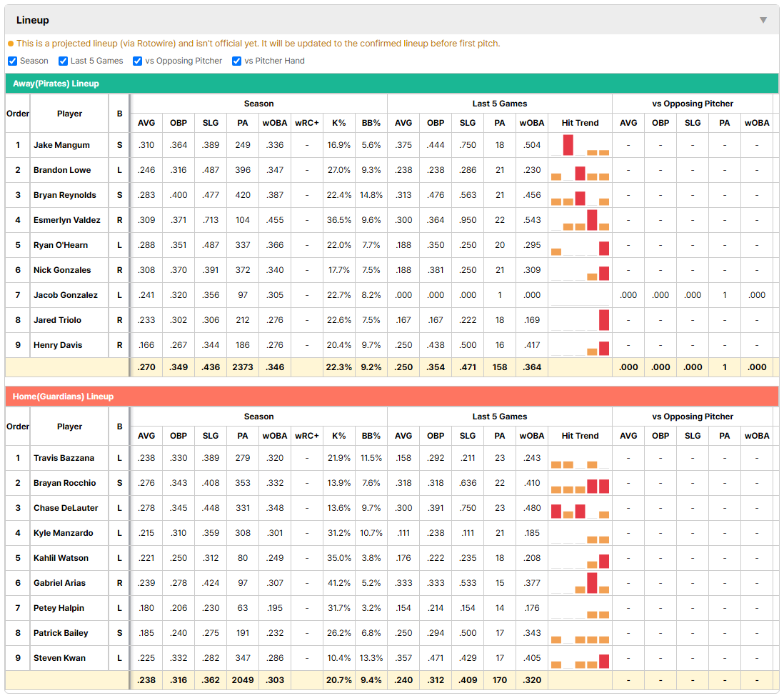Click Brayan Rocchio's hit trend chart
Image resolution: width=784 pixels, height=698 pixels.
(x=580, y=483)
